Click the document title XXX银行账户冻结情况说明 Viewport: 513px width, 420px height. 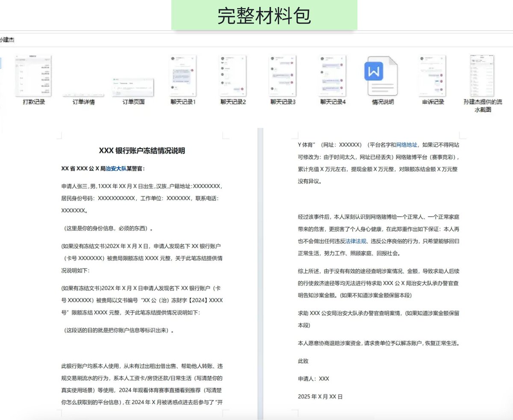(x=143, y=151)
